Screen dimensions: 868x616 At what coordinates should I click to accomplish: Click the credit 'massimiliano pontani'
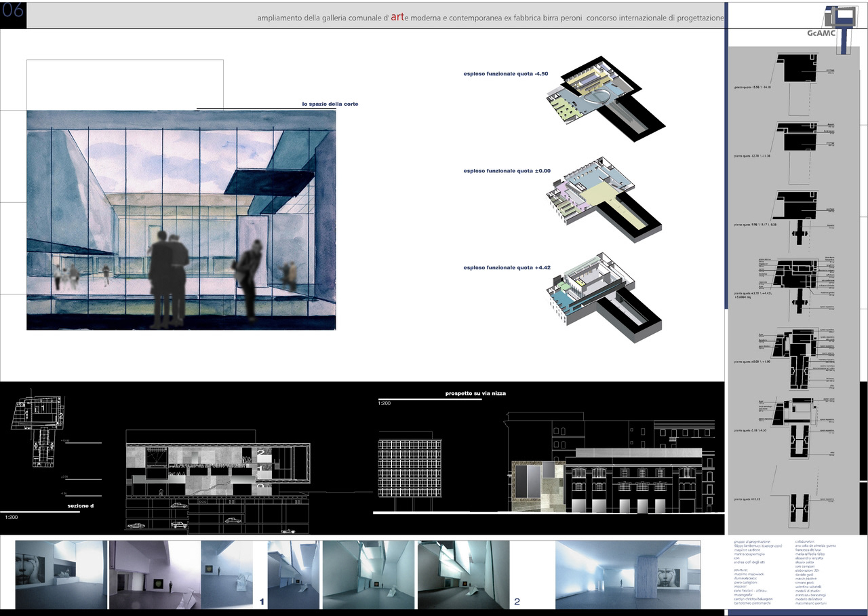tap(811, 603)
